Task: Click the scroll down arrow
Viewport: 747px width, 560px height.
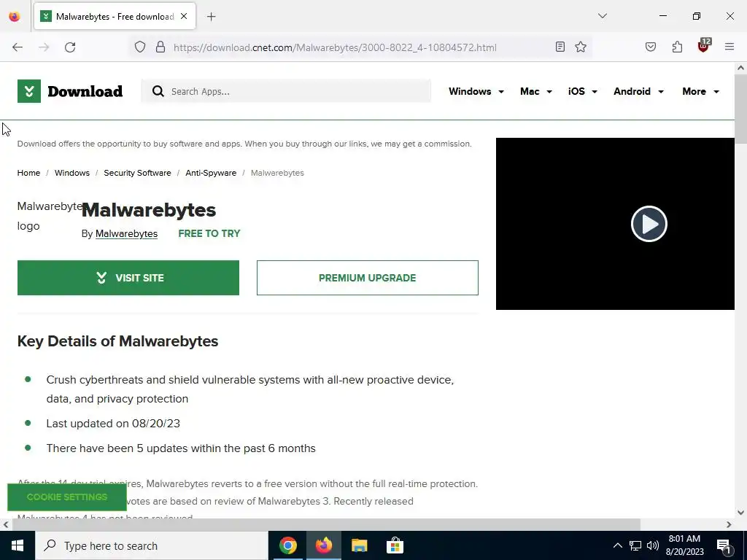Action: click(740, 513)
